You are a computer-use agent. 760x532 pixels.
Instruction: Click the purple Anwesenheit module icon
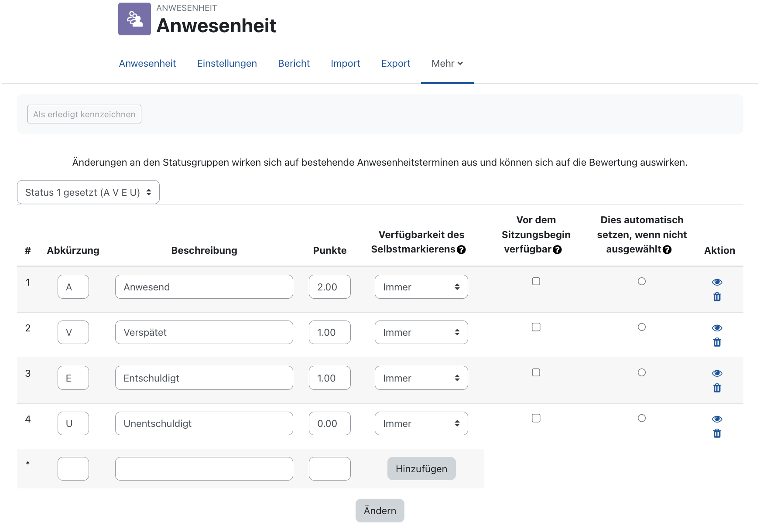click(134, 19)
